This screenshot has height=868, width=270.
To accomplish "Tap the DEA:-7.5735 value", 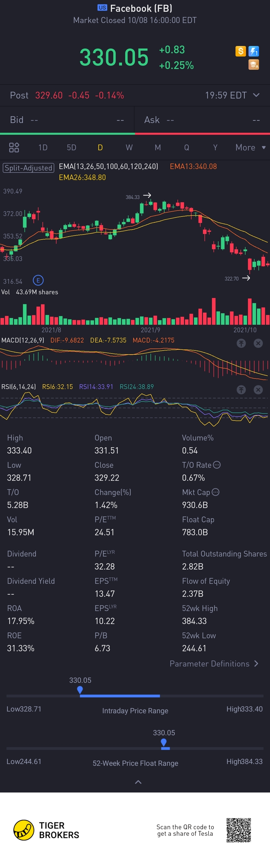I will click(108, 340).
